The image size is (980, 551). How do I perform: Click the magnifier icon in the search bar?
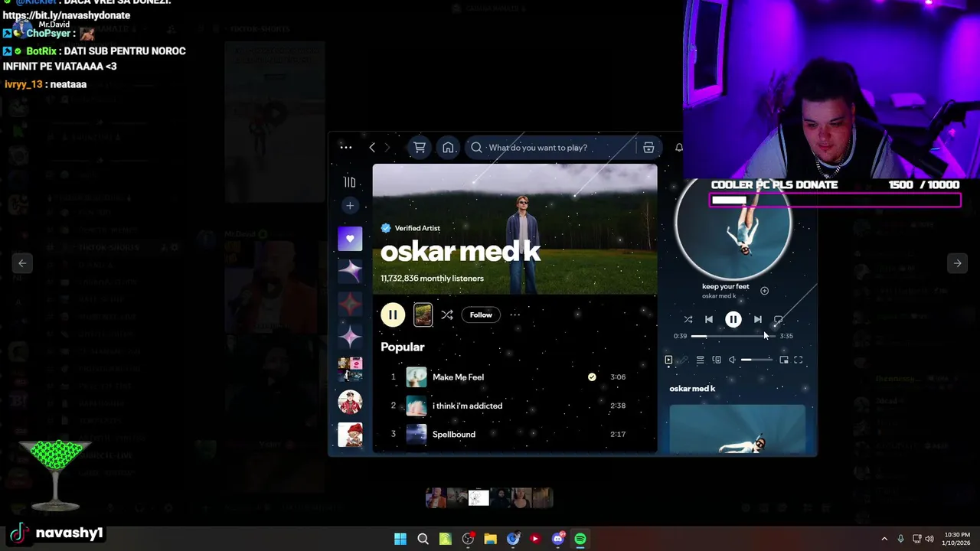click(x=477, y=148)
